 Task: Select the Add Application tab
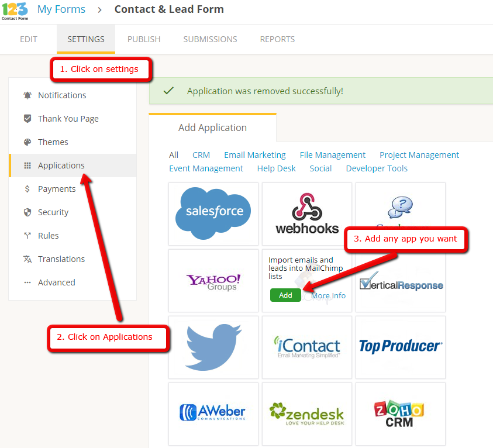pyautogui.click(x=212, y=127)
